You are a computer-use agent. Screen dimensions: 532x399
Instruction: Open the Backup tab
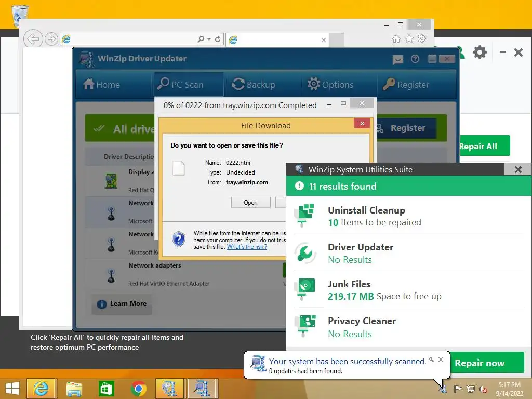(254, 84)
